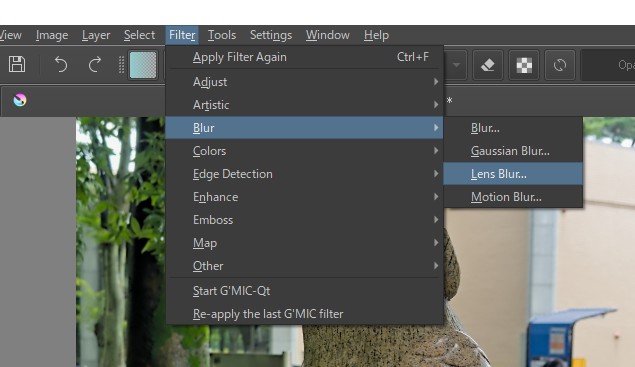Open the Window menu
This screenshot has width=635, height=367.
point(328,35)
